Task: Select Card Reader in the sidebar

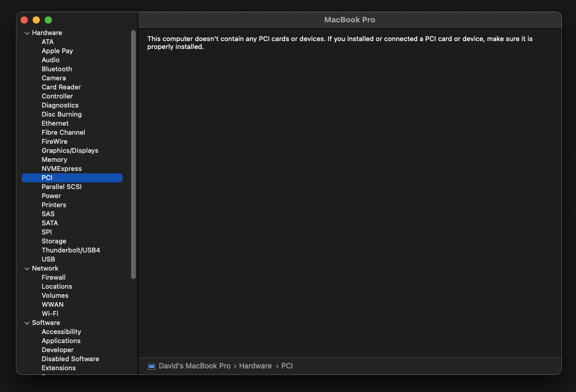Action: 61,87
